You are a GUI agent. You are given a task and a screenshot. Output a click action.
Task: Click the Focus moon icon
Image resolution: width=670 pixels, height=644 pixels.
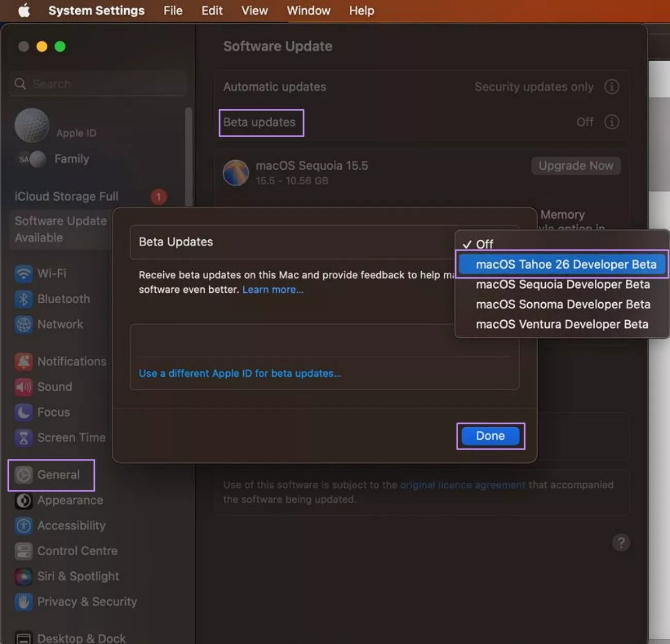tap(24, 412)
